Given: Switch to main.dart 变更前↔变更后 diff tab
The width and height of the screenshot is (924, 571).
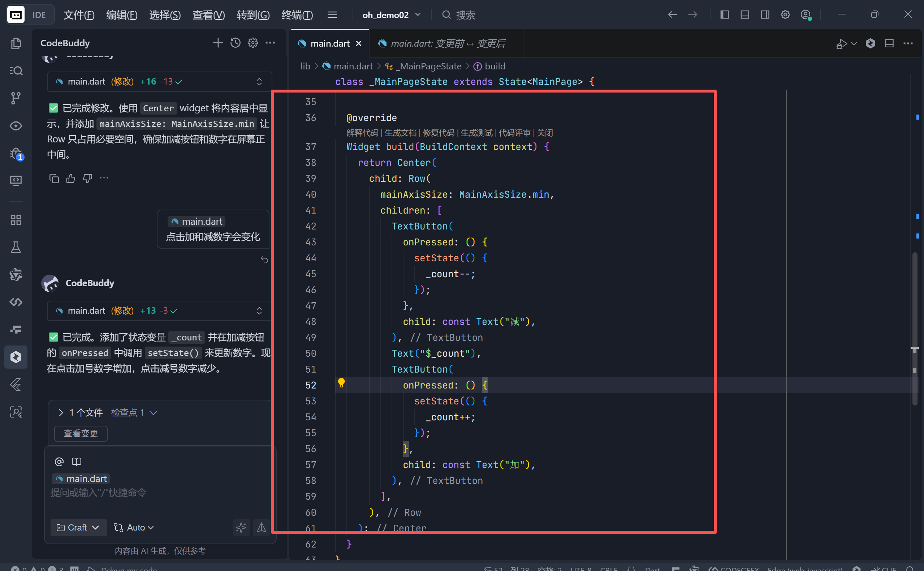Looking at the screenshot, I should click(x=447, y=43).
